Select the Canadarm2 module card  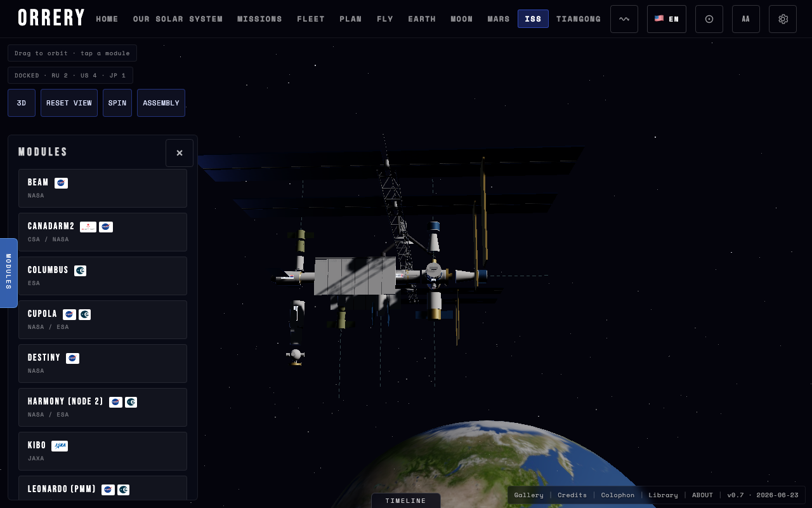tap(103, 232)
